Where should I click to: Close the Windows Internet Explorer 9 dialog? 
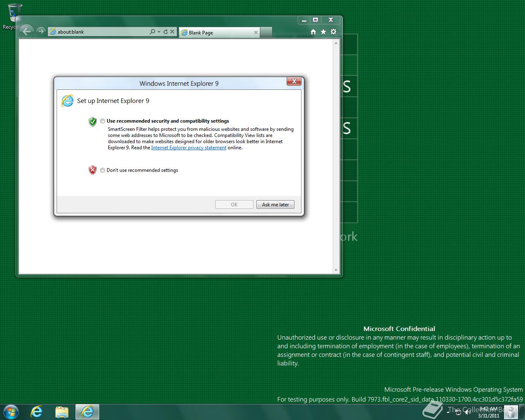294,82
